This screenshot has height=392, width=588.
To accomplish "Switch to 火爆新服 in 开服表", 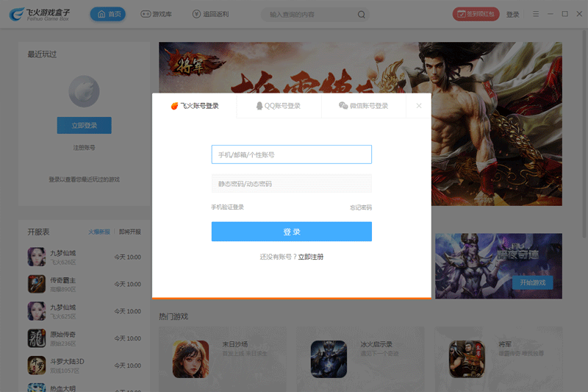I will click(99, 232).
